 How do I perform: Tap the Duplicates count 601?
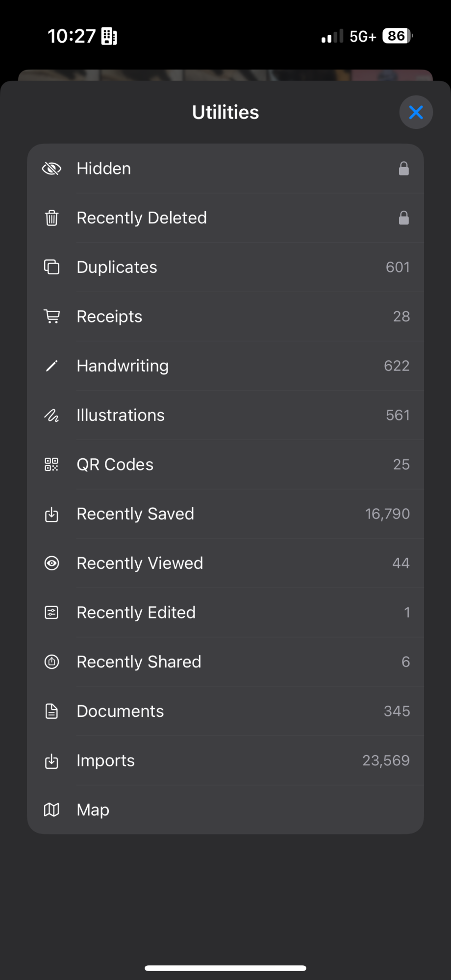(398, 267)
